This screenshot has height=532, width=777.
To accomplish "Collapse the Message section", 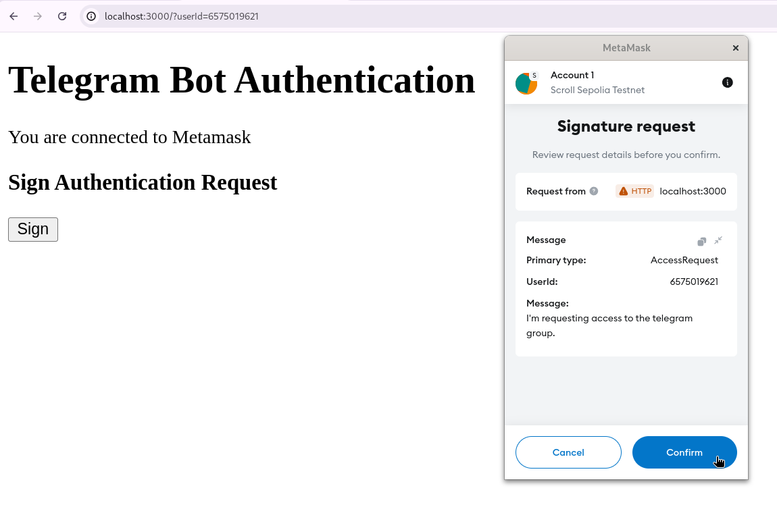I will pos(718,240).
